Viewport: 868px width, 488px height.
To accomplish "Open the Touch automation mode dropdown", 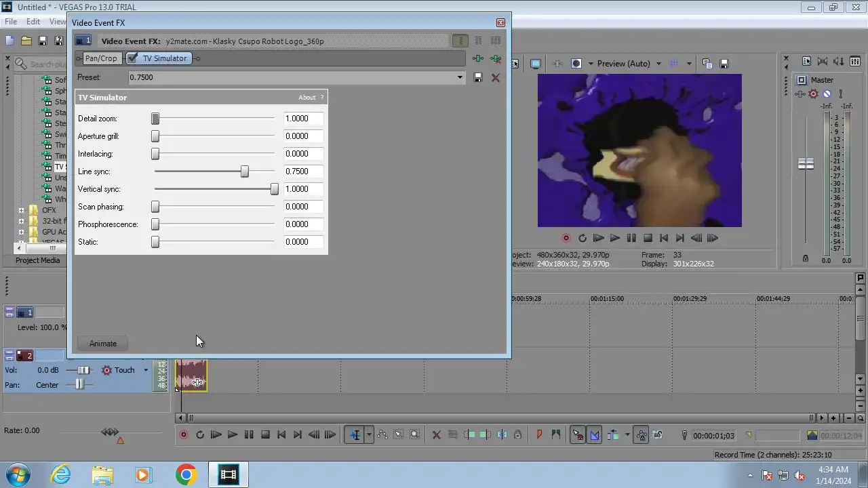I will tap(145, 370).
